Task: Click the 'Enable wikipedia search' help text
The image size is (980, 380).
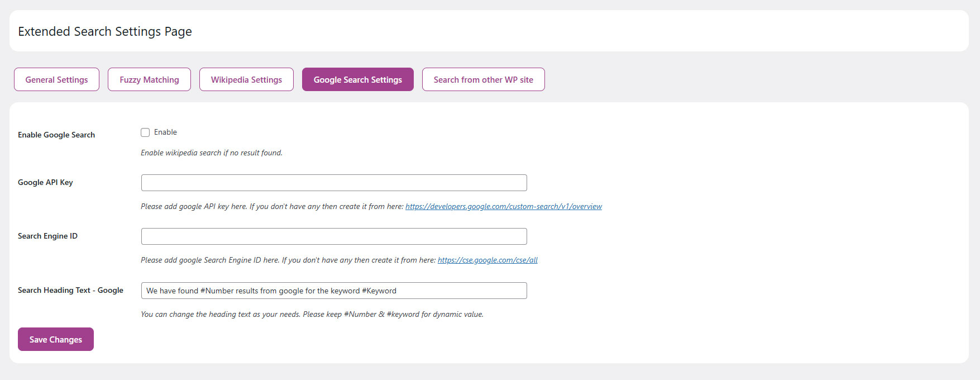Action: pyautogui.click(x=211, y=153)
